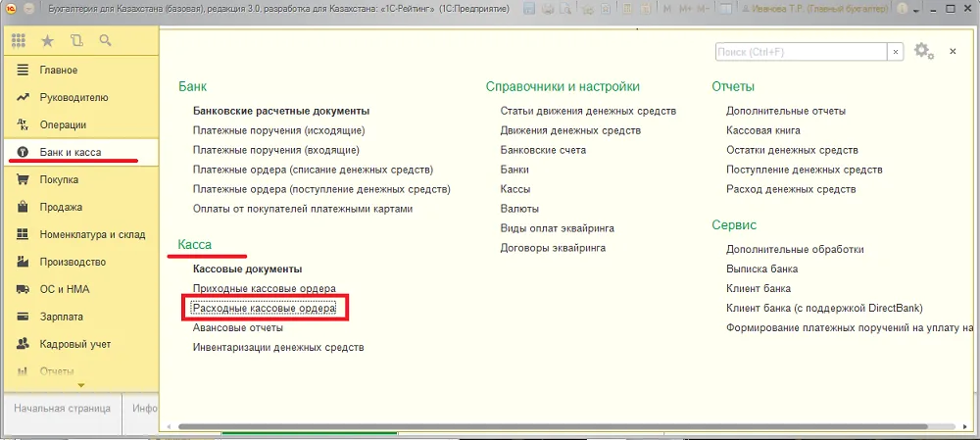The width and height of the screenshot is (980, 440).
Task: Open dropdown arrow next to info icon
Action: [x=916, y=11]
